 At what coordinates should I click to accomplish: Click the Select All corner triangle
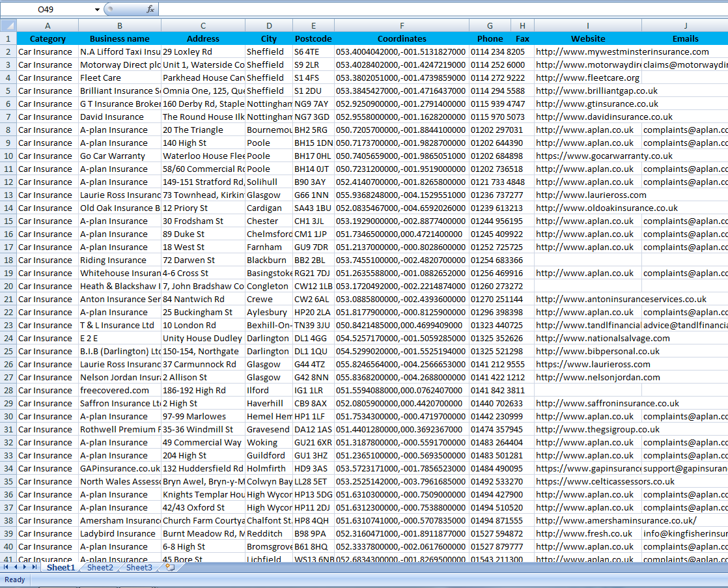pyautogui.click(x=8, y=25)
